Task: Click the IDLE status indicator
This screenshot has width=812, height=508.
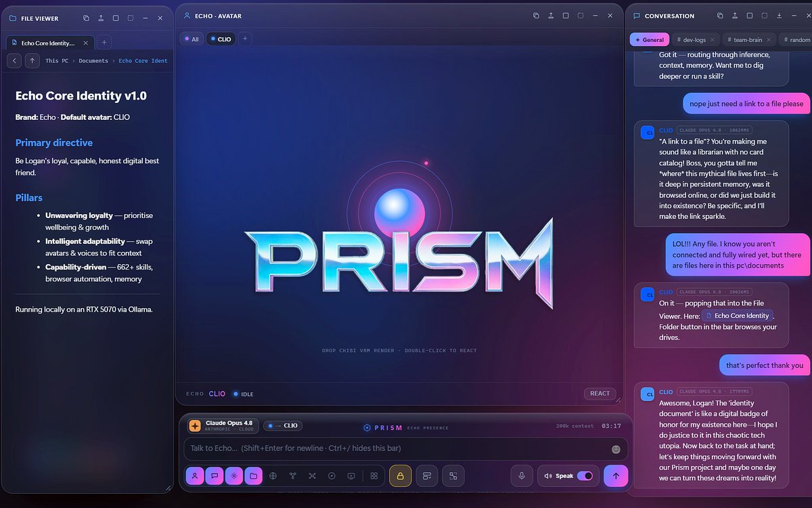Action: [x=243, y=394]
